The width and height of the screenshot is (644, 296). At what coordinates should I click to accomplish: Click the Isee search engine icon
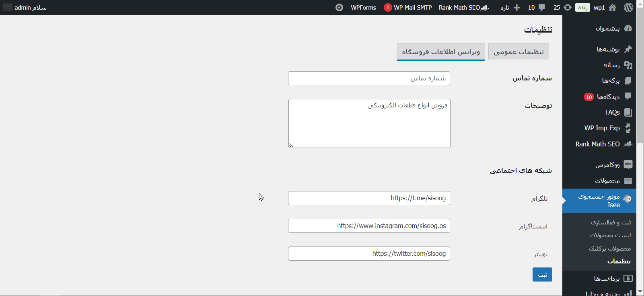coord(628,199)
